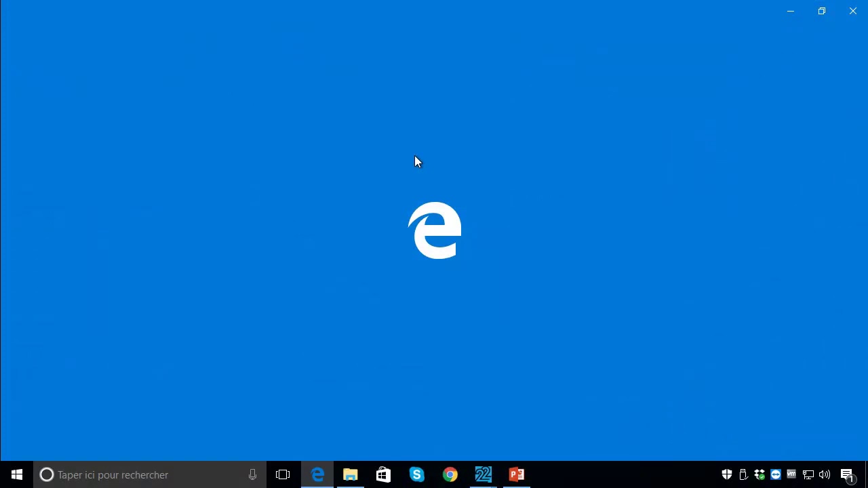This screenshot has width=868, height=488.
Task: Open Task View from the taskbar
Action: [x=283, y=474]
